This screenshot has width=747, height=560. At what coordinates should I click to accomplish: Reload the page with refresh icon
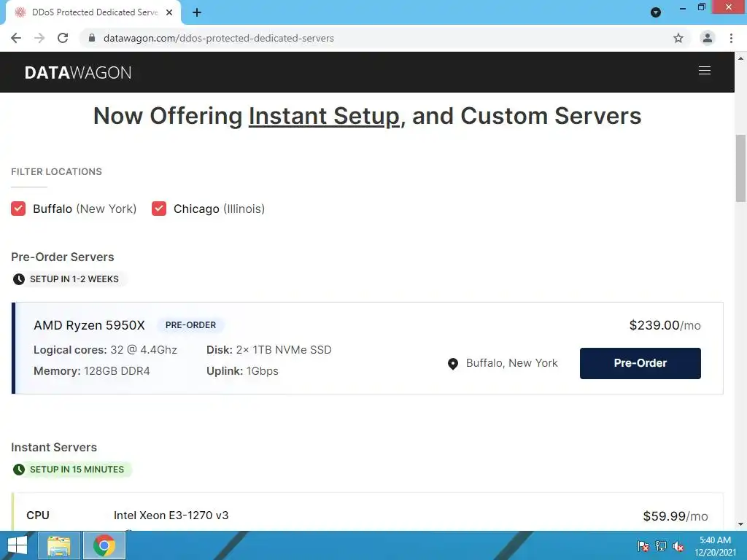(x=63, y=38)
